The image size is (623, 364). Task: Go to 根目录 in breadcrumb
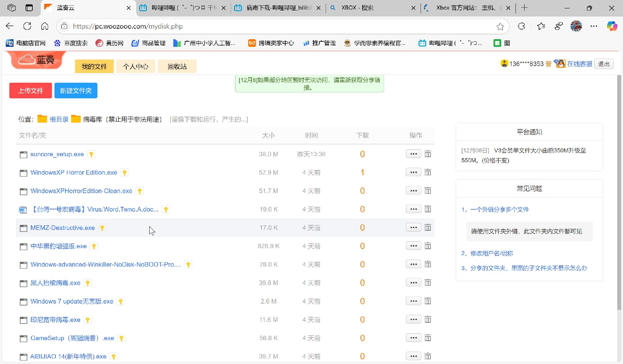[x=59, y=119]
